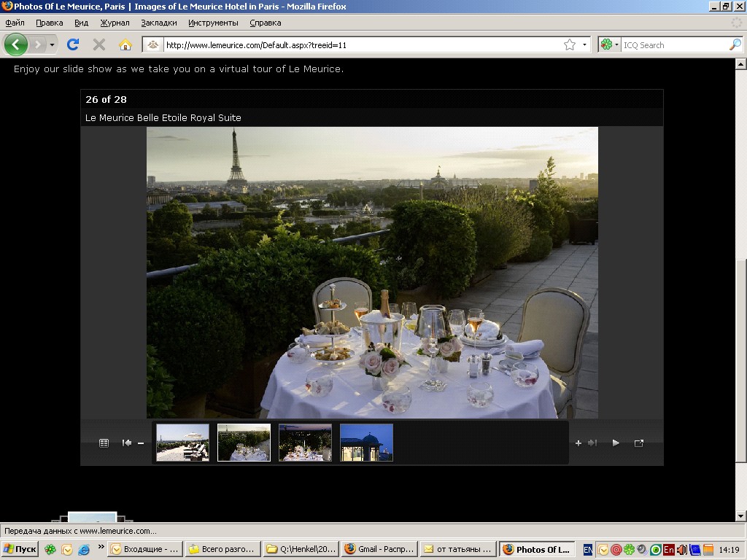Expand the URL bar history dropdown
Screen dimensions: 747x560
click(x=585, y=44)
